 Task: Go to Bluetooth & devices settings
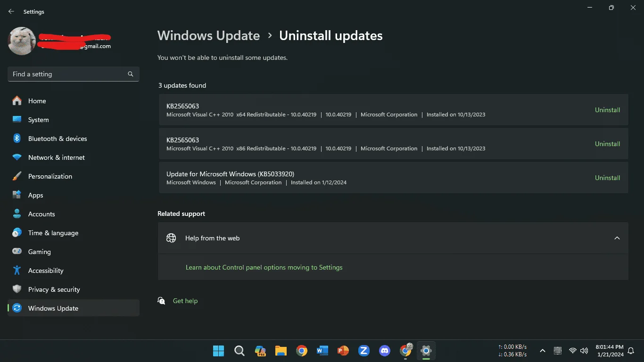[x=74, y=139]
